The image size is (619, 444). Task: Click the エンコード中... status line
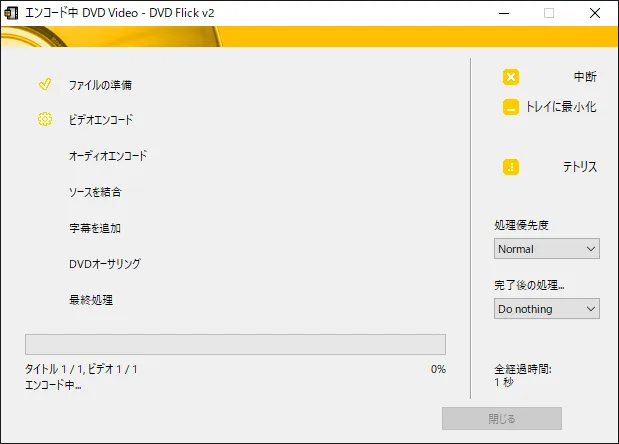coord(53,385)
